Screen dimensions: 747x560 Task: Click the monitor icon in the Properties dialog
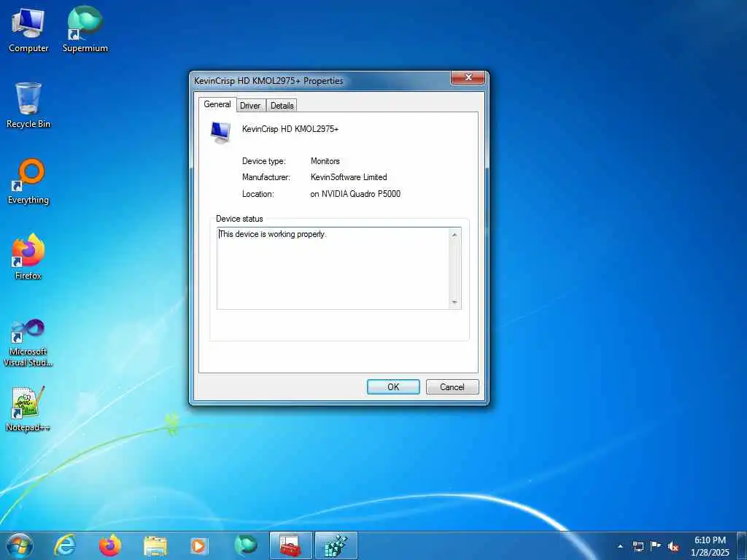[x=220, y=133]
